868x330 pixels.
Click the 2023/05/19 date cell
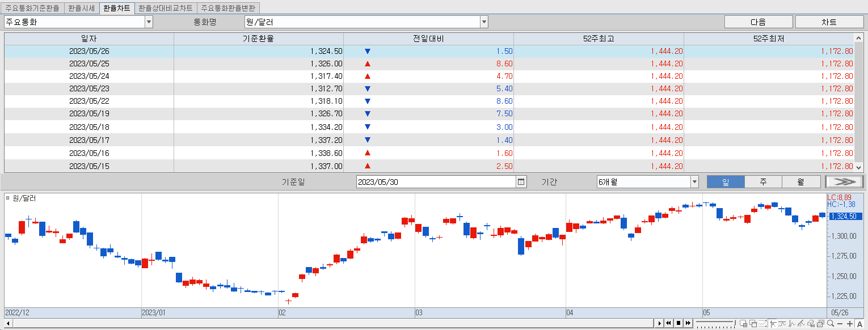tap(89, 113)
